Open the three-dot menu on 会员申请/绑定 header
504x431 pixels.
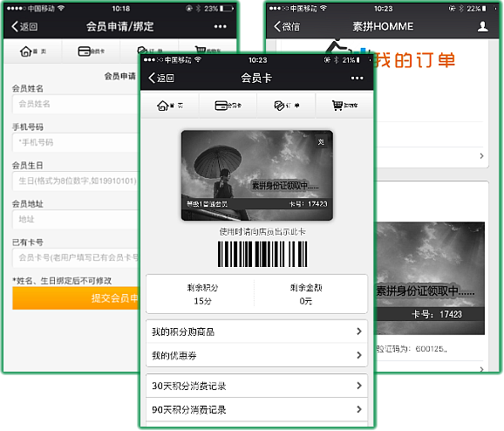[221, 26]
